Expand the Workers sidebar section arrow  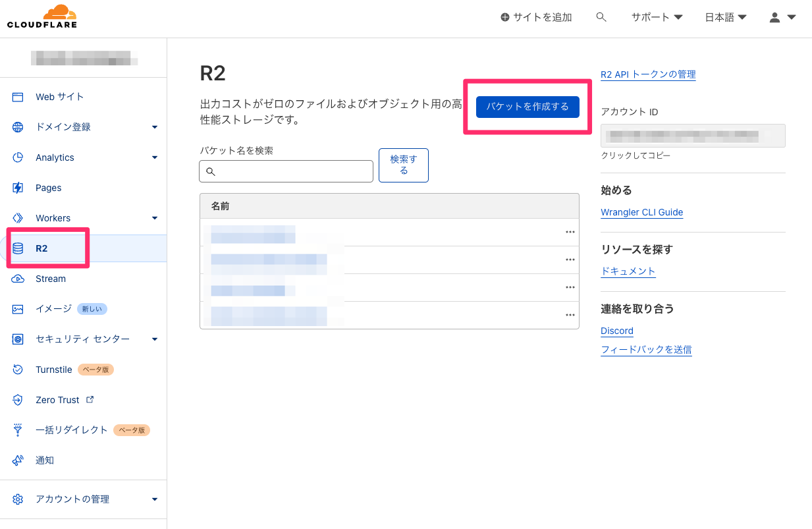[155, 218]
